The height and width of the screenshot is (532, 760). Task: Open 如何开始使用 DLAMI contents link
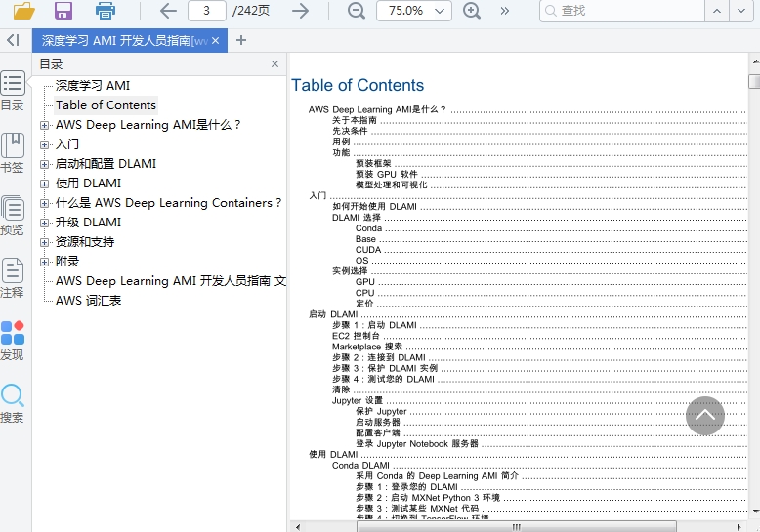pos(374,206)
